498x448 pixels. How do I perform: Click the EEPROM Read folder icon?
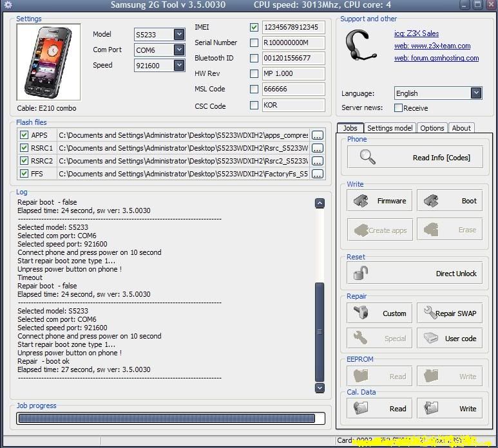click(x=361, y=376)
